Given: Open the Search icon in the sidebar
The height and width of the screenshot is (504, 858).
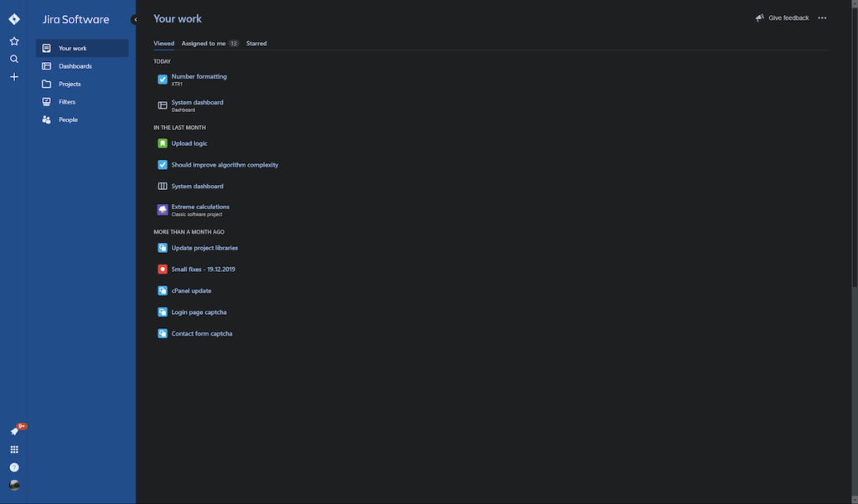Looking at the screenshot, I should [13, 59].
